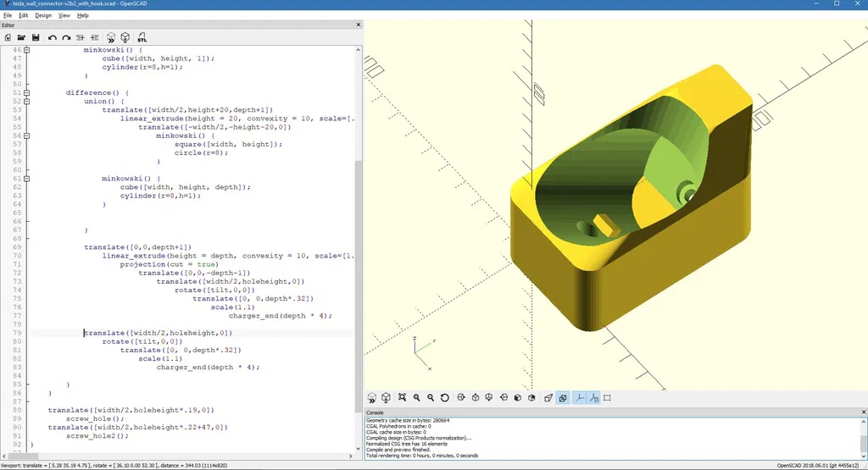Click 'scale(1.1)' on line 76
This screenshot has width=868, height=470.
233,307
